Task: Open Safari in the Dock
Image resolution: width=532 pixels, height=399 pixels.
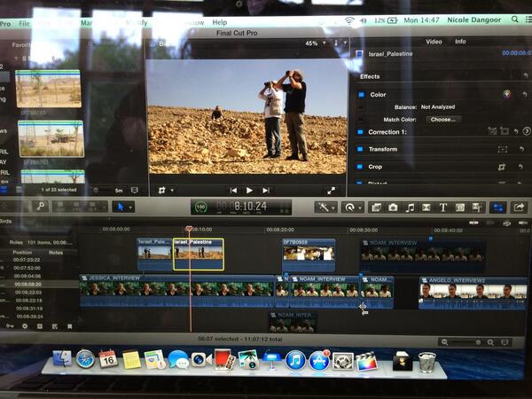Action: 85,359
